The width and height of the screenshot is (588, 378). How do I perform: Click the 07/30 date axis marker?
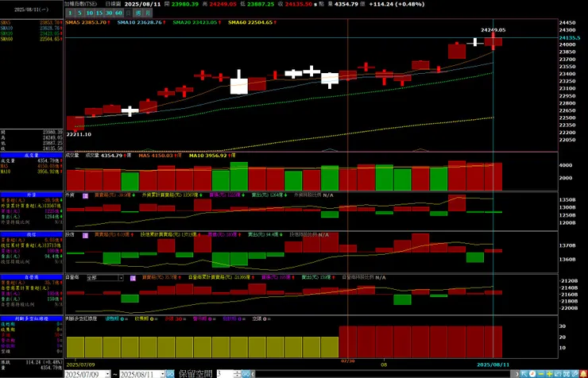(347, 361)
